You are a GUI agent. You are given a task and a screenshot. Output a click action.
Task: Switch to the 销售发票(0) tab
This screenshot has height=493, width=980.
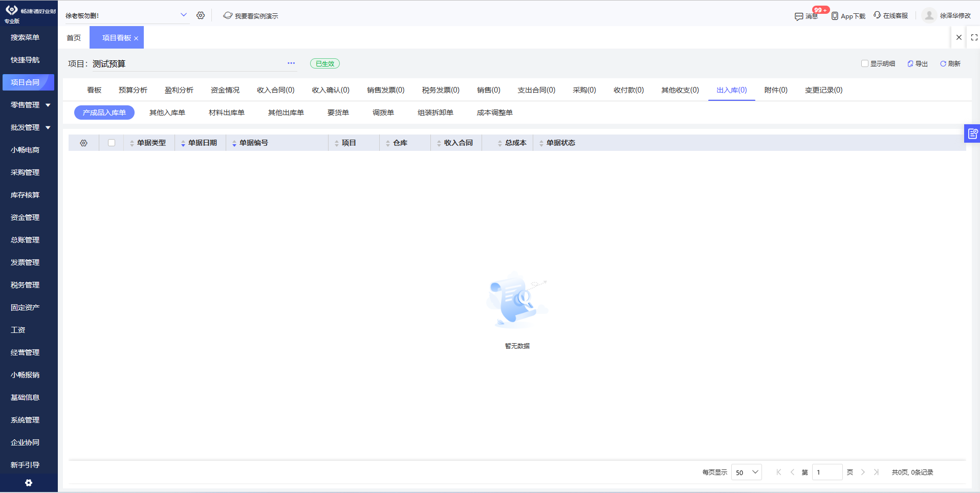[x=386, y=89]
